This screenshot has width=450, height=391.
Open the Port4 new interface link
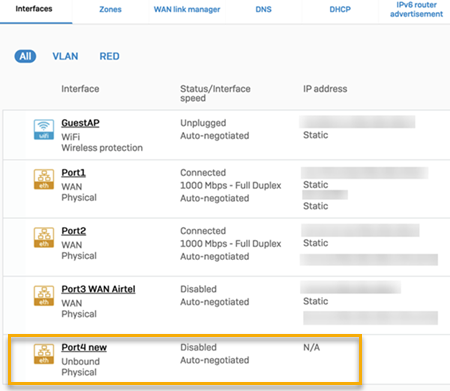[84, 347]
